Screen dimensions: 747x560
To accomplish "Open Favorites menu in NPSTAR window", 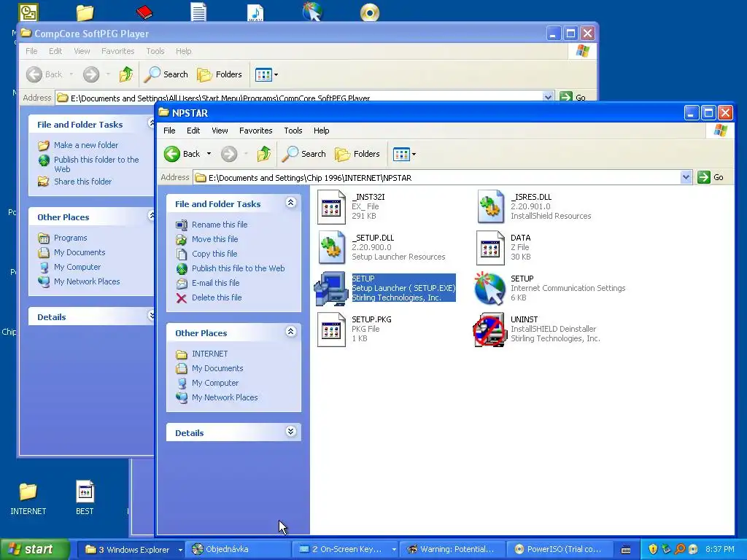I will 256,131.
